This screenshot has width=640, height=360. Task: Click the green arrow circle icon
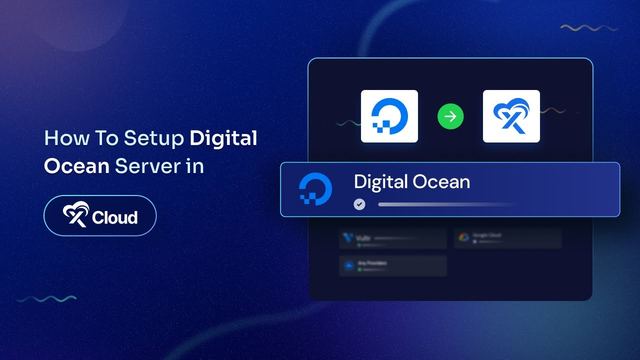450,116
